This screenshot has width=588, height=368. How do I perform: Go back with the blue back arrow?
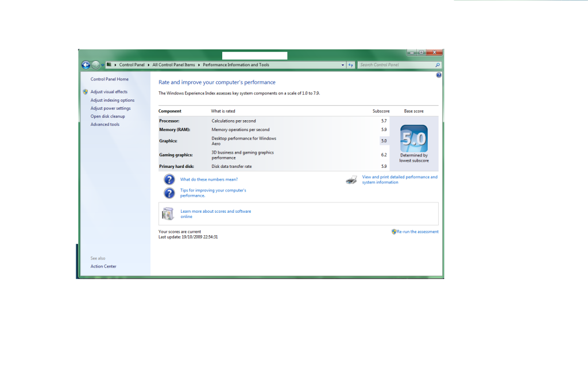[x=86, y=65]
